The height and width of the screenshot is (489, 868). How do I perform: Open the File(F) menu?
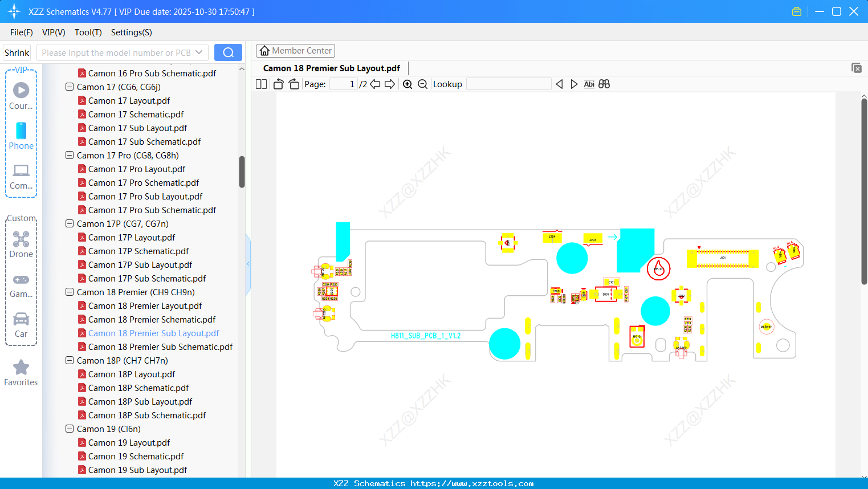[22, 32]
